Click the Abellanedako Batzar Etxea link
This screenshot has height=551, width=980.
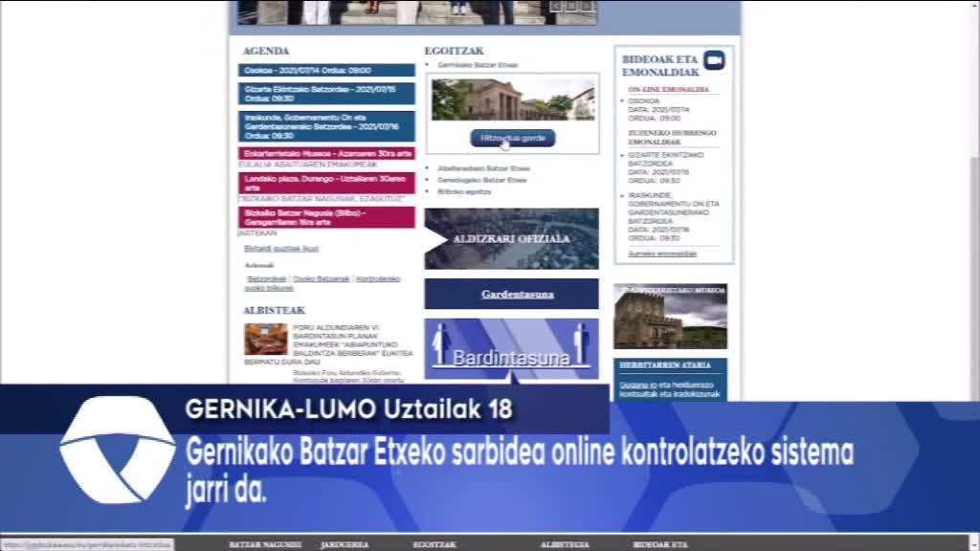pos(483,168)
